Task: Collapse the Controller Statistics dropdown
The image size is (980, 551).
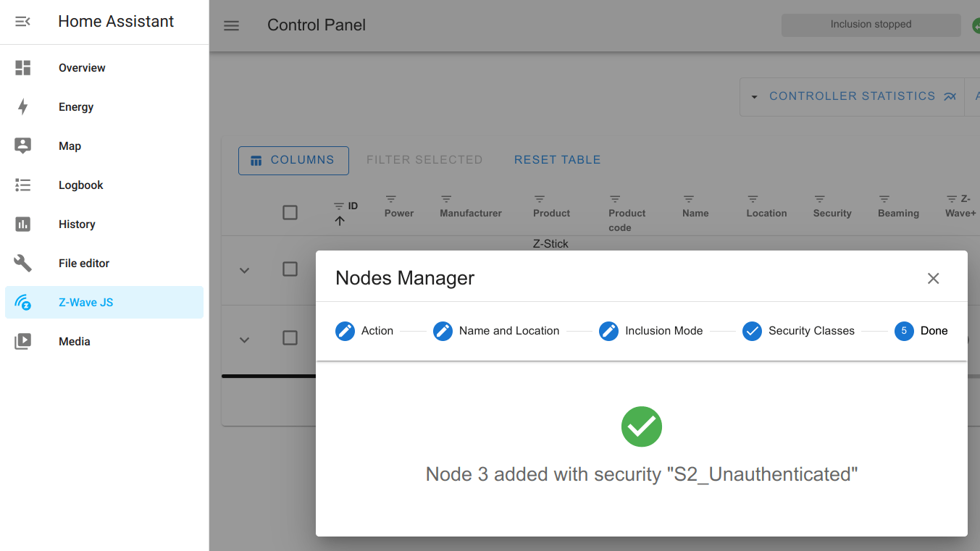Action: (753, 96)
